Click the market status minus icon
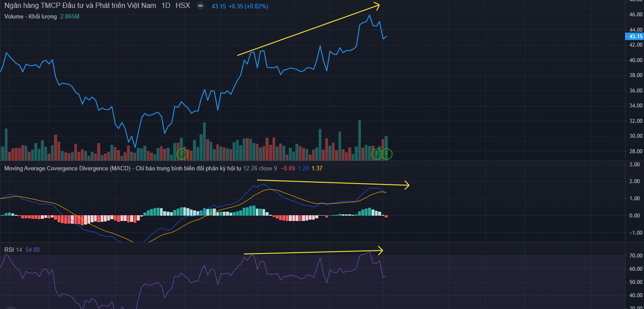The image size is (644, 309). pos(200,6)
